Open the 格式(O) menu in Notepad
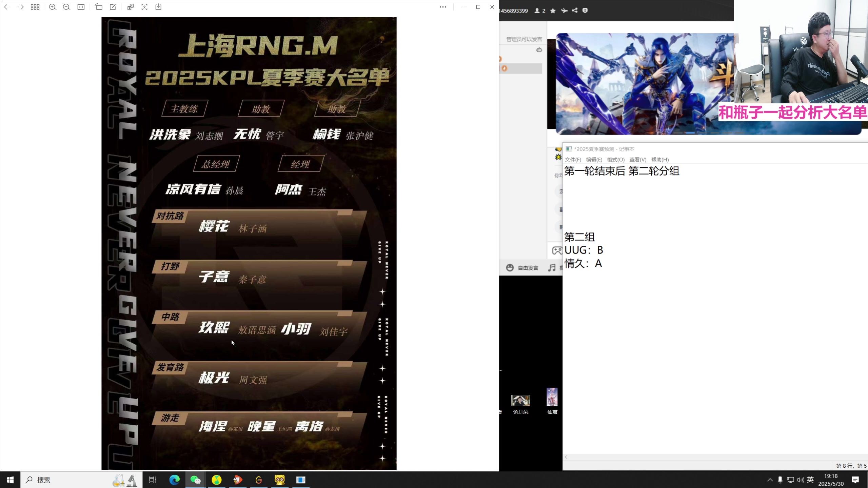Screen dimensions: 868x488 pyautogui.click(x=616, y=160)
